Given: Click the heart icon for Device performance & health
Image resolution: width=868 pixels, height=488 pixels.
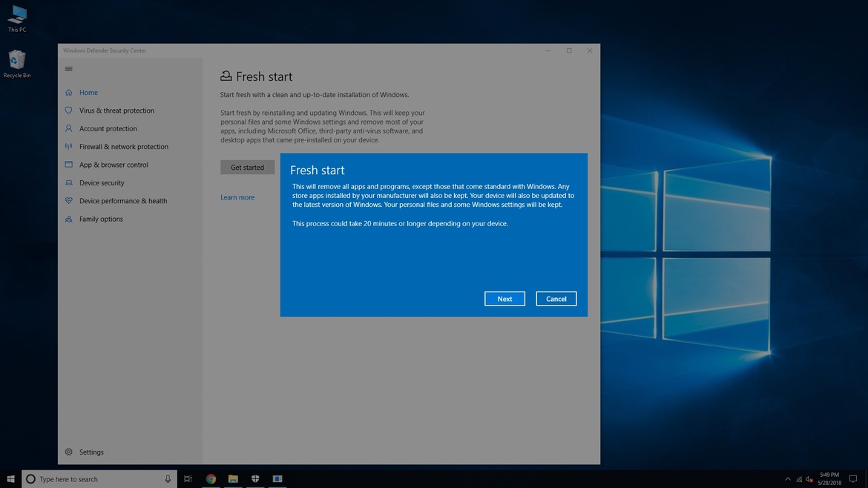Looking at the screenshot, I should [x=69, y=201].
